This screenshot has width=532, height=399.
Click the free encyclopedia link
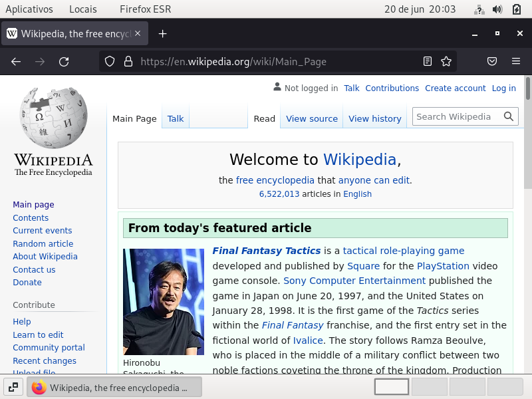275,180
